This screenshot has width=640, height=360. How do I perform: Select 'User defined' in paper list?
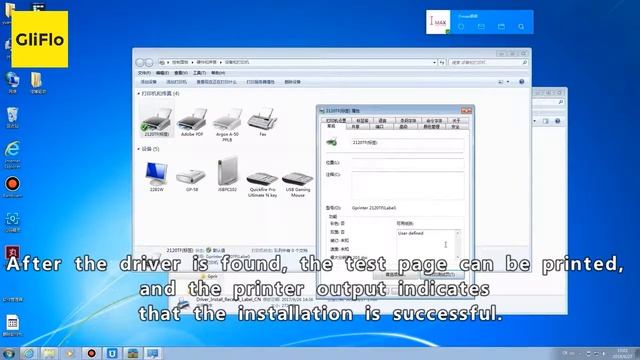pyautogui.click(x=411, y=233)
